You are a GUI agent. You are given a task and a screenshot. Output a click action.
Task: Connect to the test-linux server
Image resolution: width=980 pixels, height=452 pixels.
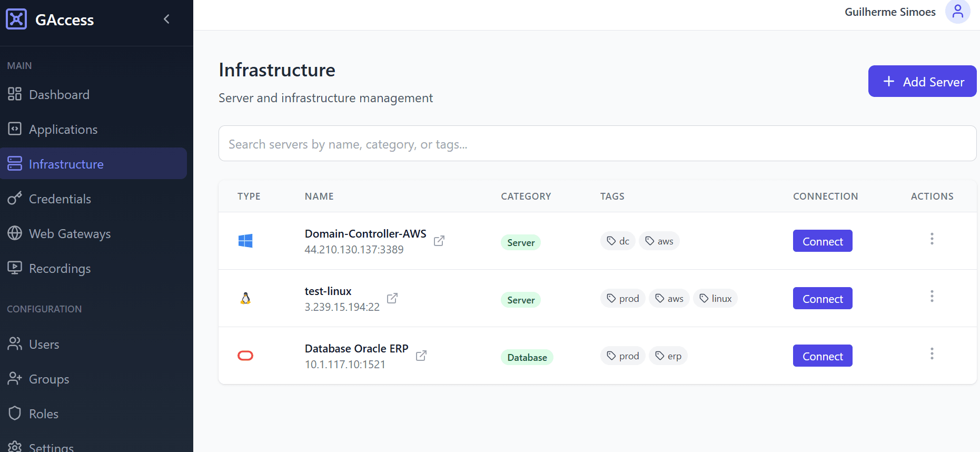pos(822,299)
